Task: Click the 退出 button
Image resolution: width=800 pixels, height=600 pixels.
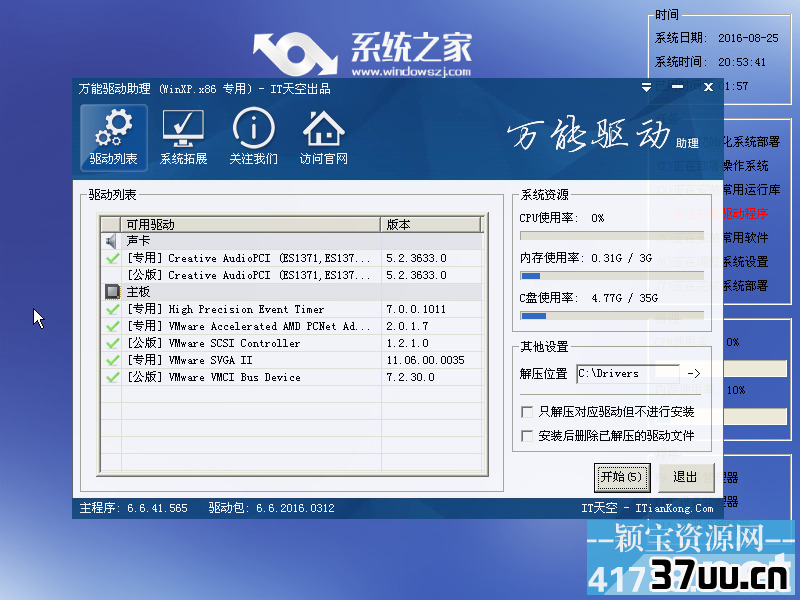Action: [685, 478]
